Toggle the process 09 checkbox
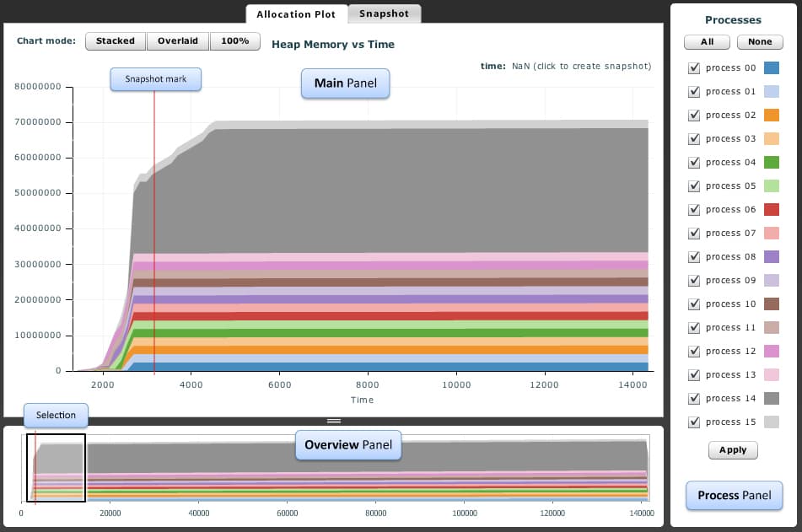The width and height of the screenshot is (802, 532). pyautogui.click(x=694, y=281)
